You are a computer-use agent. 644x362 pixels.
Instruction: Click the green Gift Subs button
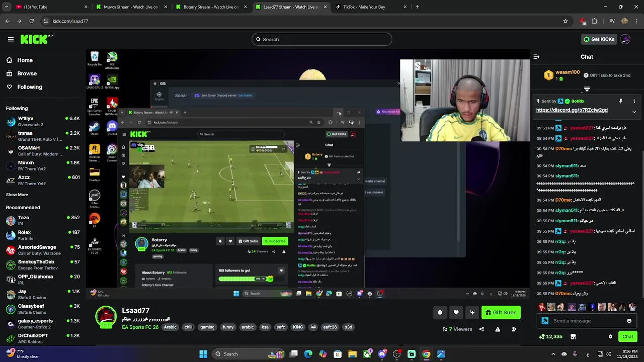[501, 312]
